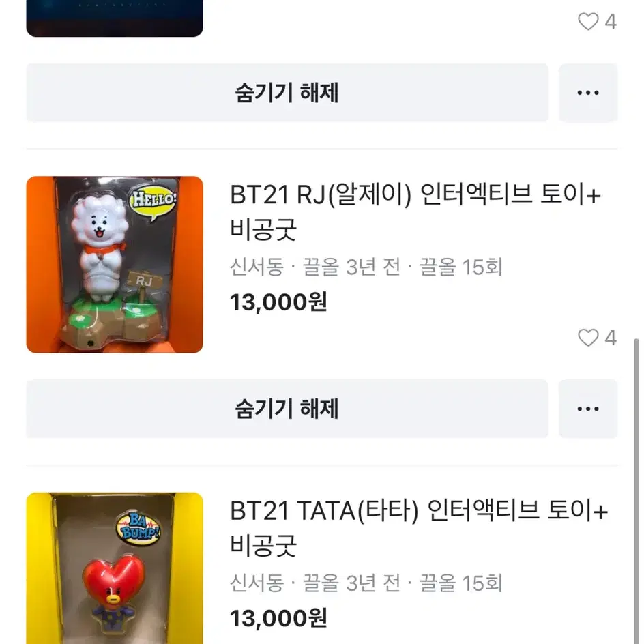Open the dark thumbnail of the top listing

point(115,18)
